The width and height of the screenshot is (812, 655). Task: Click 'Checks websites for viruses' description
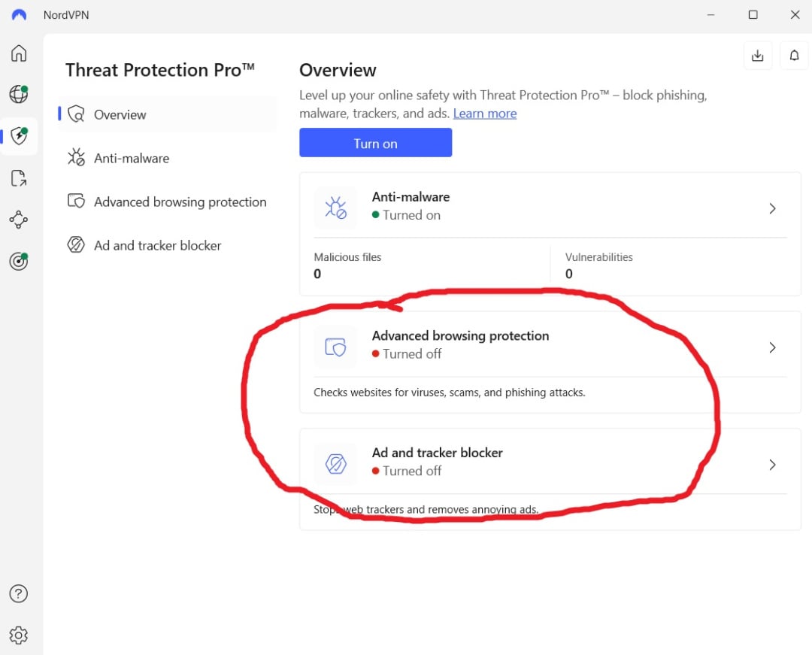[450, 393]
